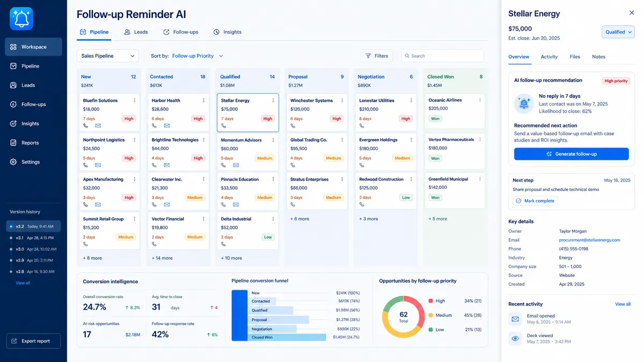Click email icon on Brightline Technologies card
644x362 pixels.
pyautogui.click(x=167, y=165)
